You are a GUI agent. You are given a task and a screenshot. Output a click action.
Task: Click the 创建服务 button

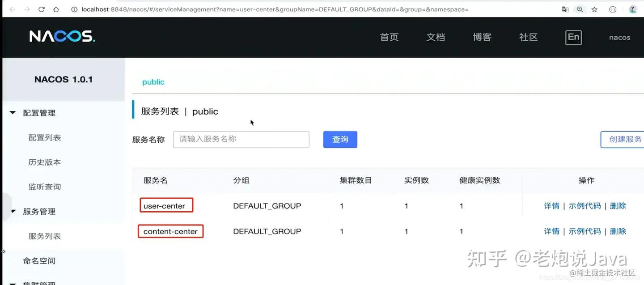pyautogui.click(x=624, y=139)
